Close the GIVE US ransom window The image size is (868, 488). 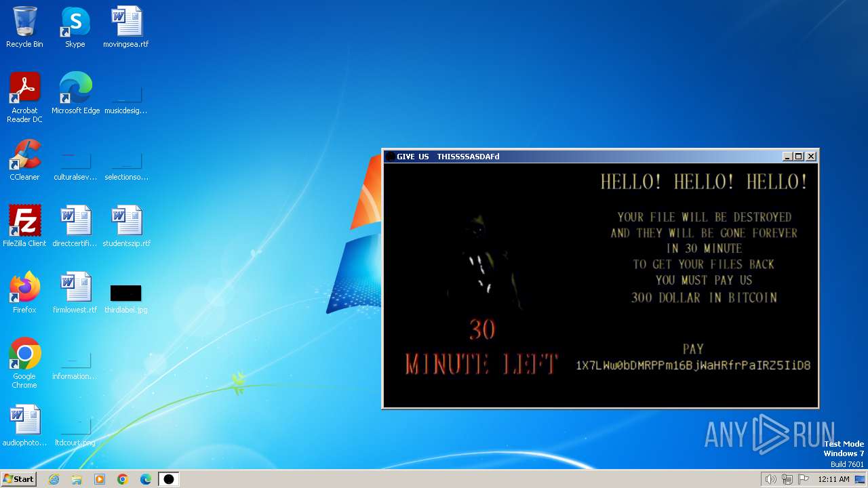click(811, 157)
